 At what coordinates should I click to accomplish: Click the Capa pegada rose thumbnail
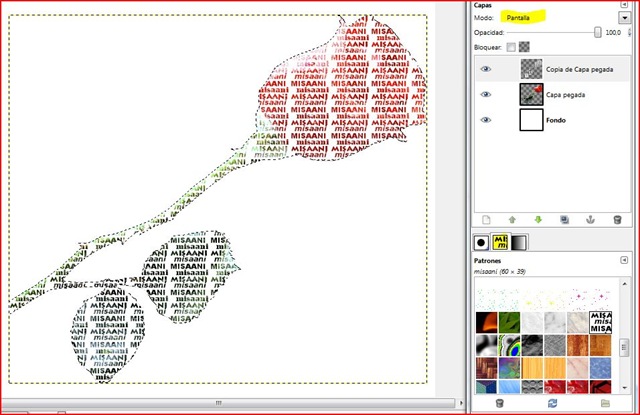[x=531, y=94]
